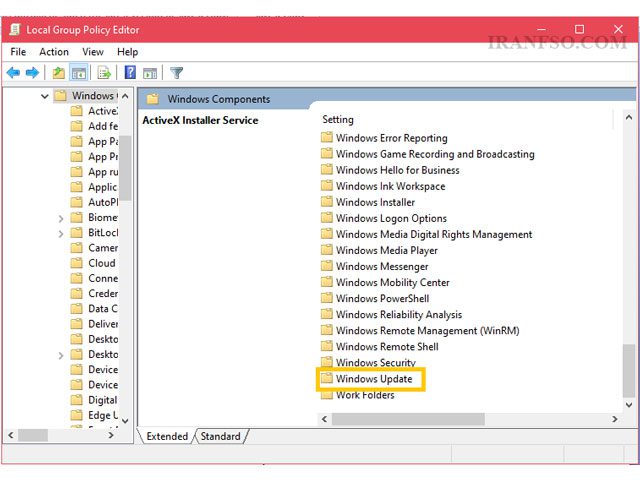Open the File menu

tap(18, 52)
